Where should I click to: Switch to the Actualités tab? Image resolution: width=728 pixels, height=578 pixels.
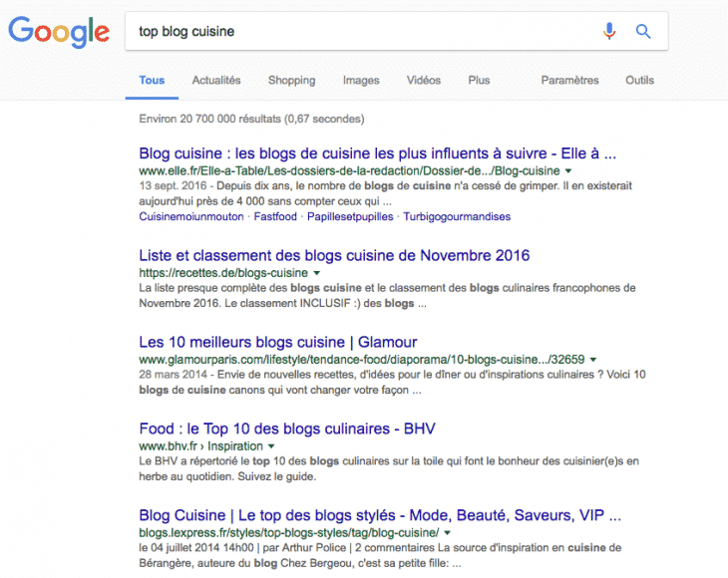tap(215, 81)
